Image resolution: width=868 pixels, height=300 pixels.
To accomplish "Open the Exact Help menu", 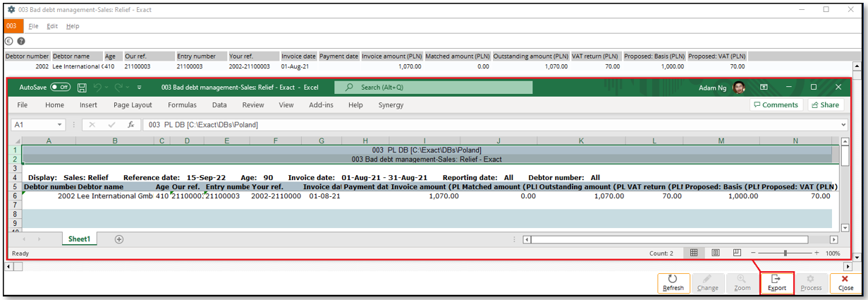I will click(73, 26).
